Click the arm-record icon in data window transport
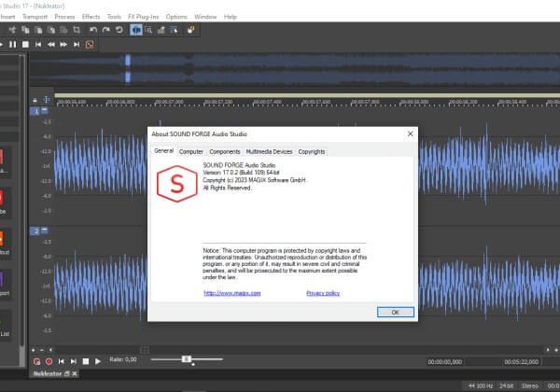Viewport: 560px width, 392px height. (x=36, y=361)
